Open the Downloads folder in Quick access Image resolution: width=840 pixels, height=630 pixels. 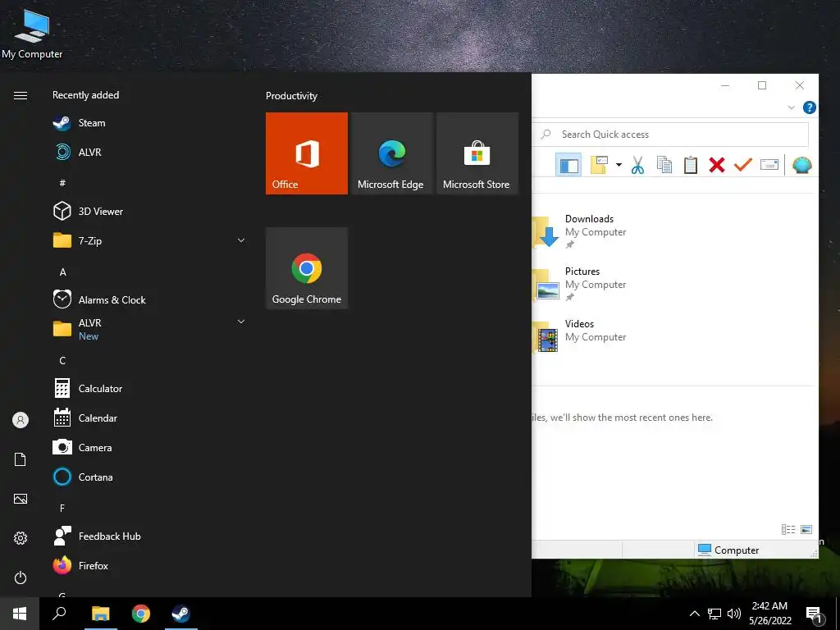pos(580,231)
